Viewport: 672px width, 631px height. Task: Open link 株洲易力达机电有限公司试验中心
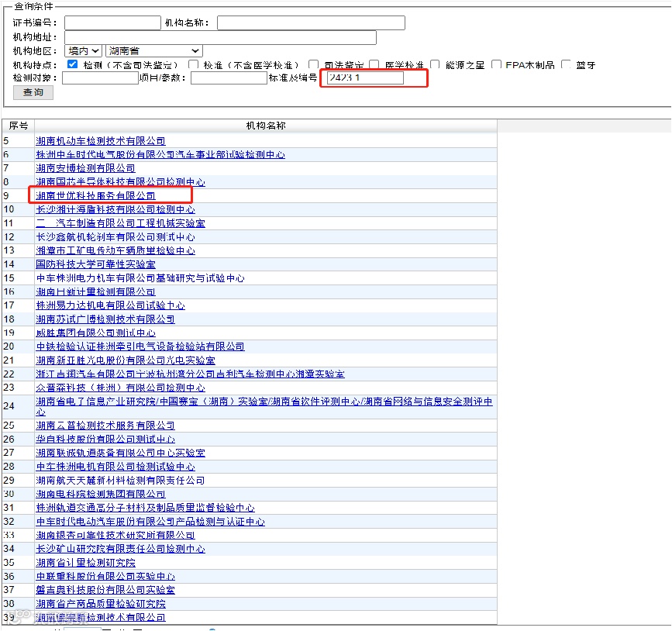coord(111,305)
